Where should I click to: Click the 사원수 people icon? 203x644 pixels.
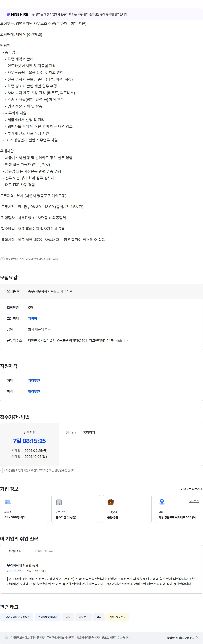pyautogui.click(x=8, y=502)
